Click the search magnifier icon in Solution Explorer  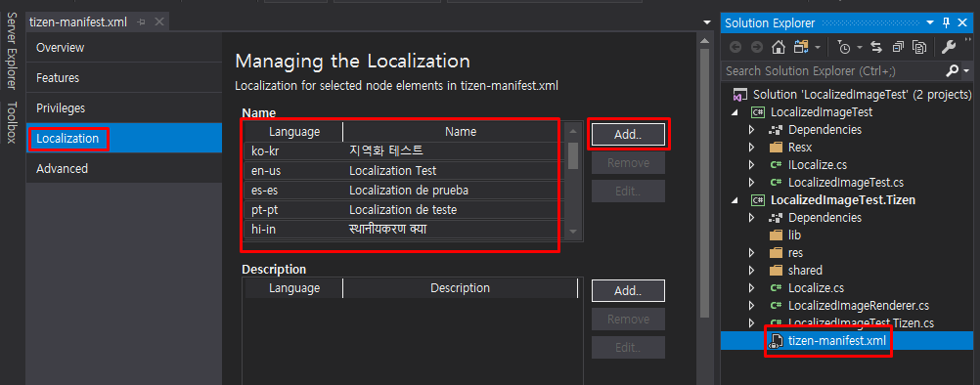[x=953, y=70]
